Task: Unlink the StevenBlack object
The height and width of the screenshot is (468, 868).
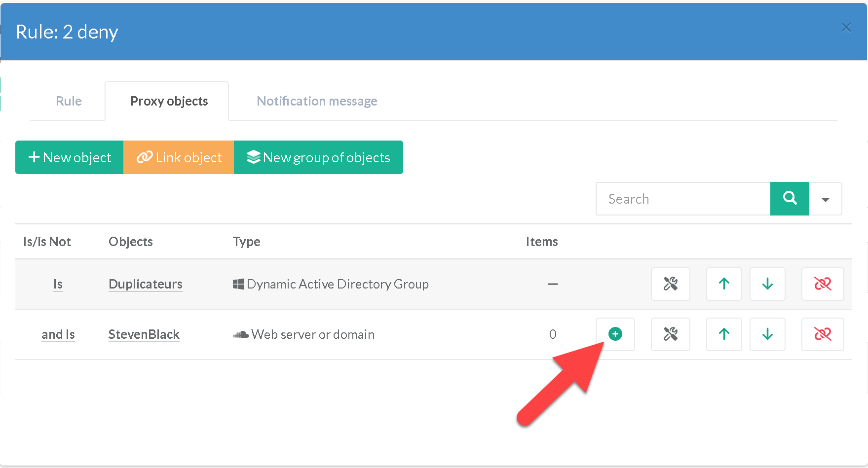Action: pyautogui.click(x=823, y=334)
